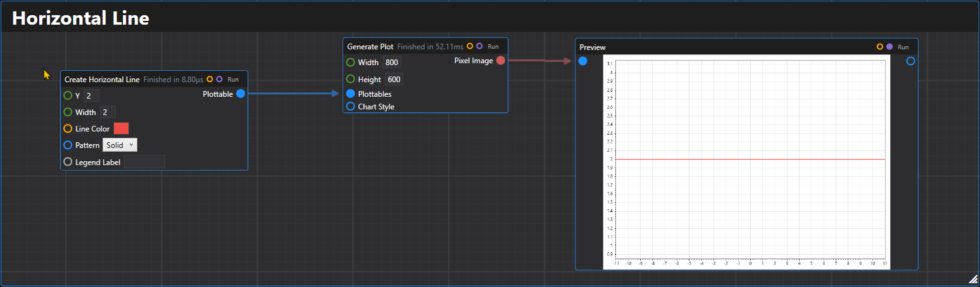The height and width of the screenshot is (287, 980).
Task: Run the Preview node
Action: 903,47
